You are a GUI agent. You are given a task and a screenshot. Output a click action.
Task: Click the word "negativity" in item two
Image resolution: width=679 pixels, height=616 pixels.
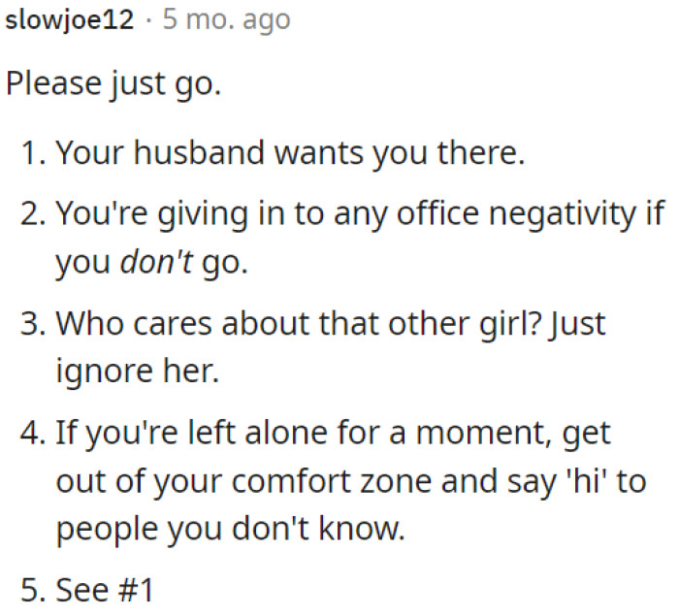tap(562, 214)
